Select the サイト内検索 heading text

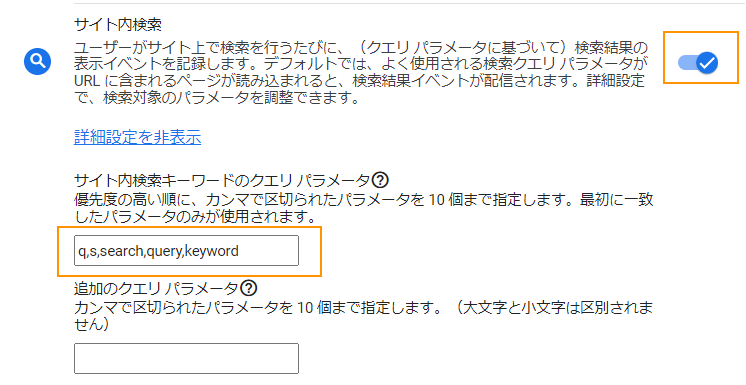[x=118, y=24]
